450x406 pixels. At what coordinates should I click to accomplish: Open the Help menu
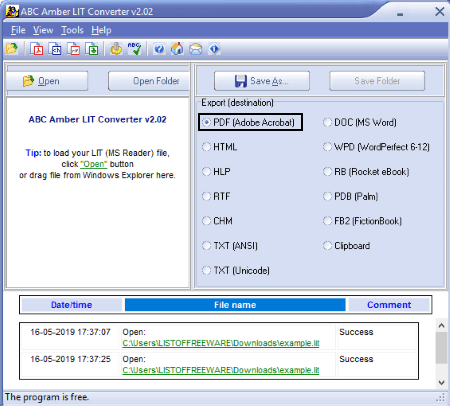(101, 30)
